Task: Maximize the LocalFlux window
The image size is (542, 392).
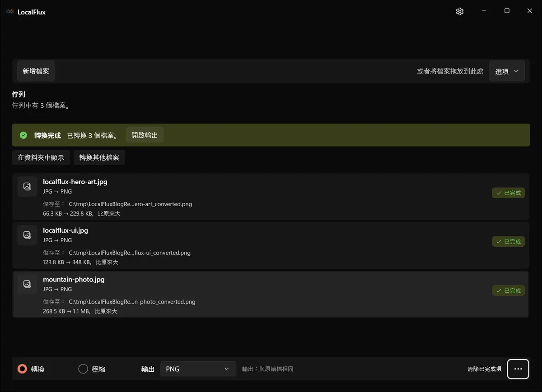Action: point(507,11)
